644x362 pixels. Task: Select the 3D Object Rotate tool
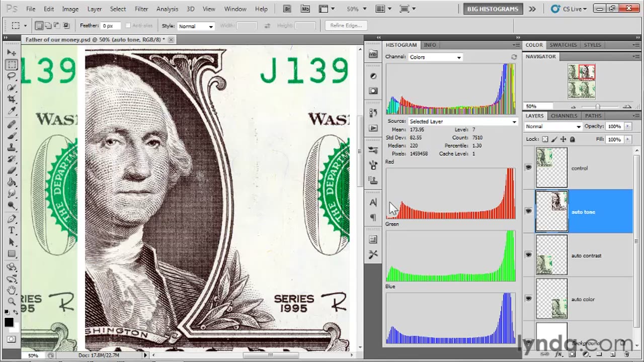coord(12,267)
